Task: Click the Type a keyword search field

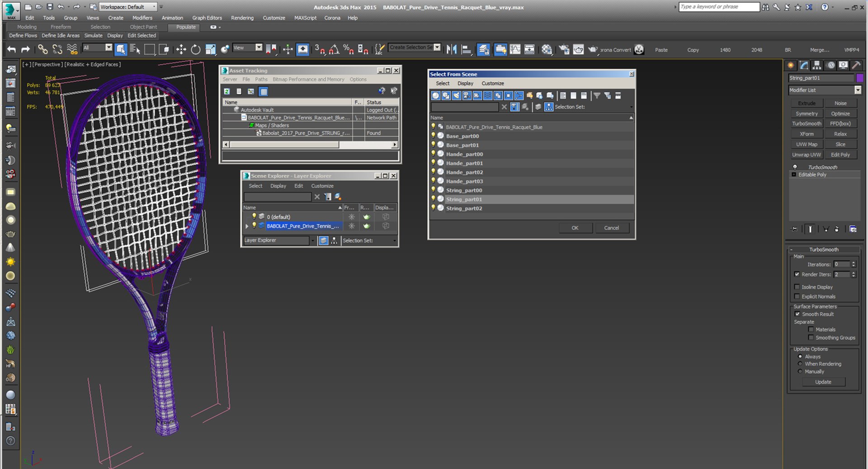Action: pos(719,7)
